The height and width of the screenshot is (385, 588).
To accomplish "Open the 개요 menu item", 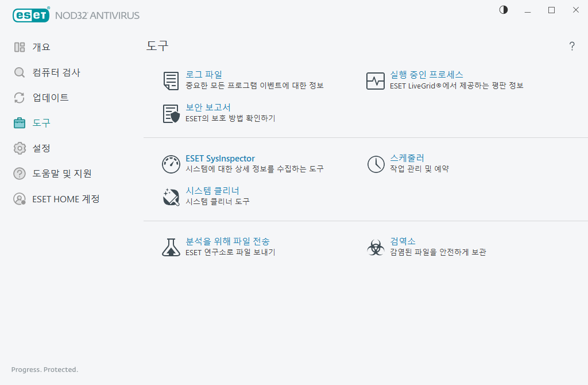I will (x=41, y=47).
